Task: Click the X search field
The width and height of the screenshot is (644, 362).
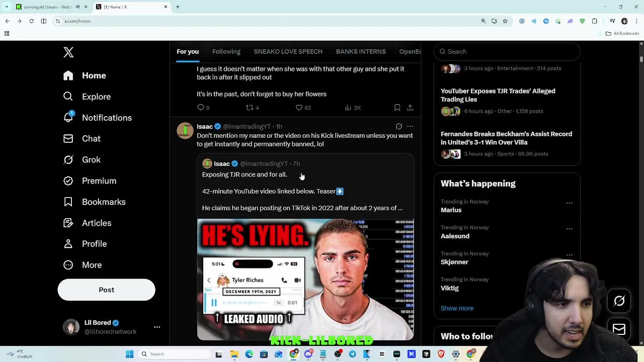Action: point(507,51)
